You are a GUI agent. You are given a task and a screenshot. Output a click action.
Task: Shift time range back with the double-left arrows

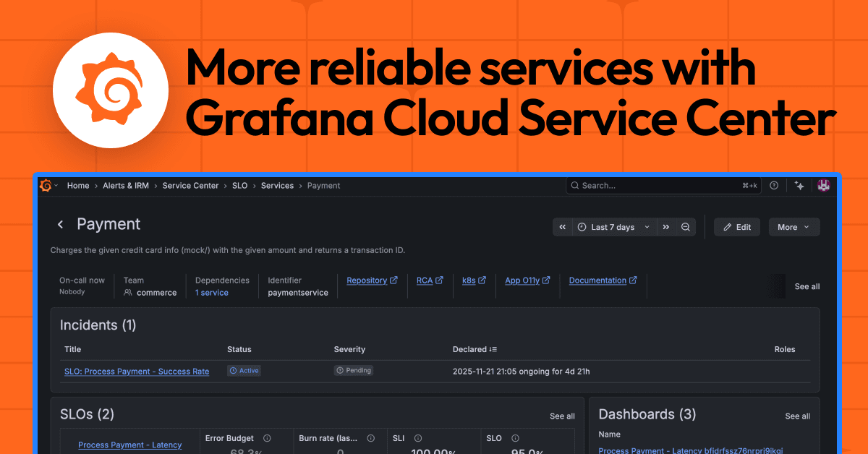tap(562, 226)
